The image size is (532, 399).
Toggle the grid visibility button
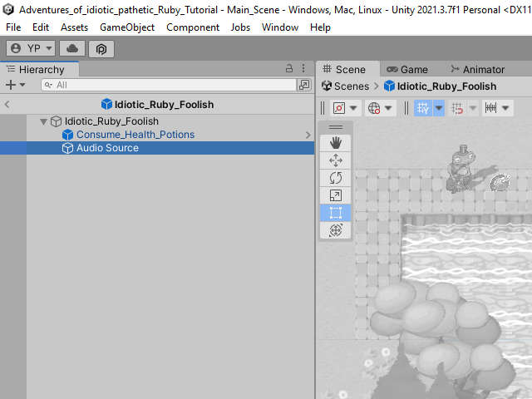pyautogui.click(x=423, y=108)
